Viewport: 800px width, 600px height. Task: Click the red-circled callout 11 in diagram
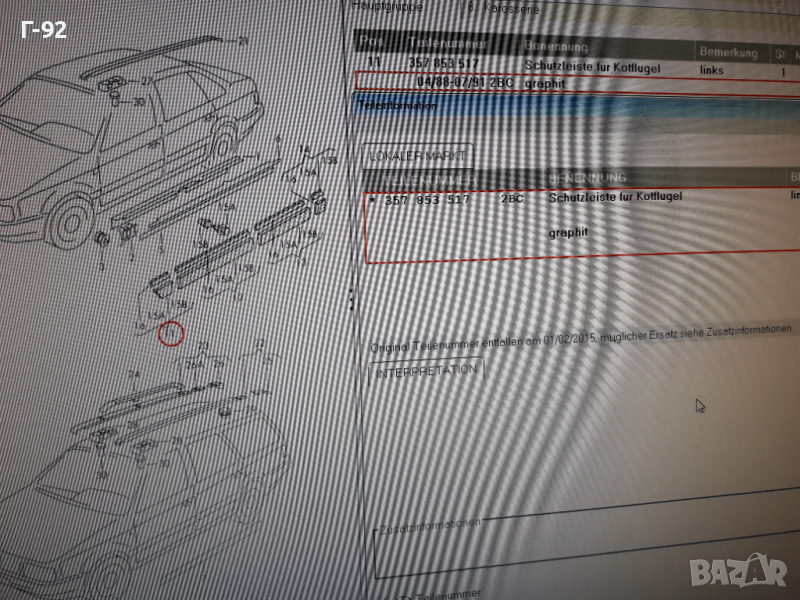(171, 333)
